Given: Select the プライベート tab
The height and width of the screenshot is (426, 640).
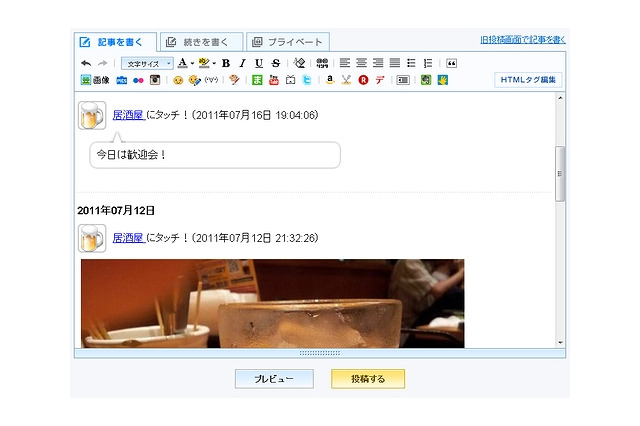Looking at the screenshot, I should coord(288,42).
